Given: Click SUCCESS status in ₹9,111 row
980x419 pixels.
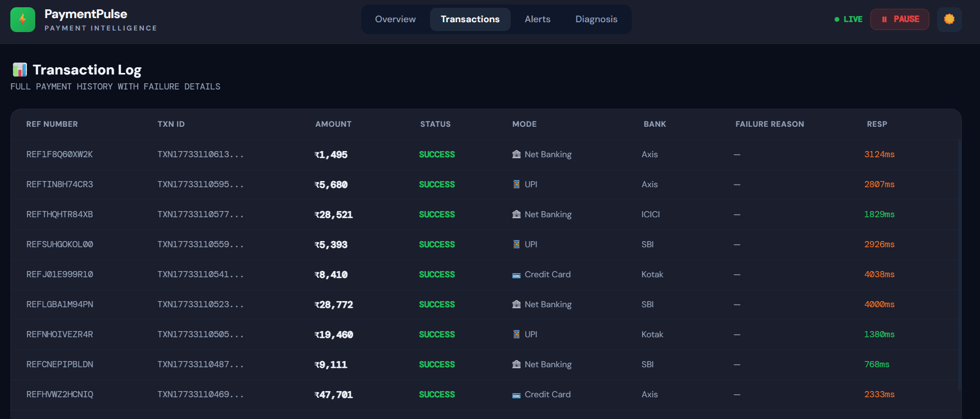Looking at the screenshot, I should [437, 364].
